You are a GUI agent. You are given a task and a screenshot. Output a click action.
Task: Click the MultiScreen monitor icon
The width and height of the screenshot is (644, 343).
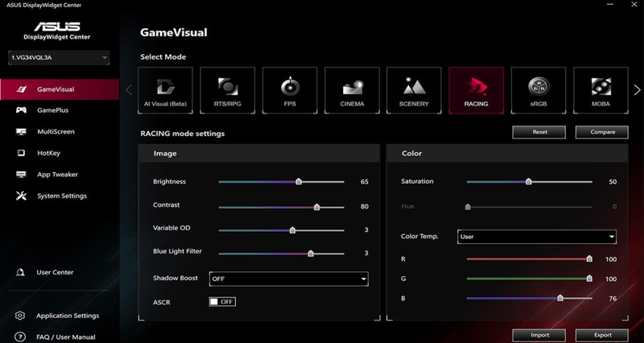point(21,132)
